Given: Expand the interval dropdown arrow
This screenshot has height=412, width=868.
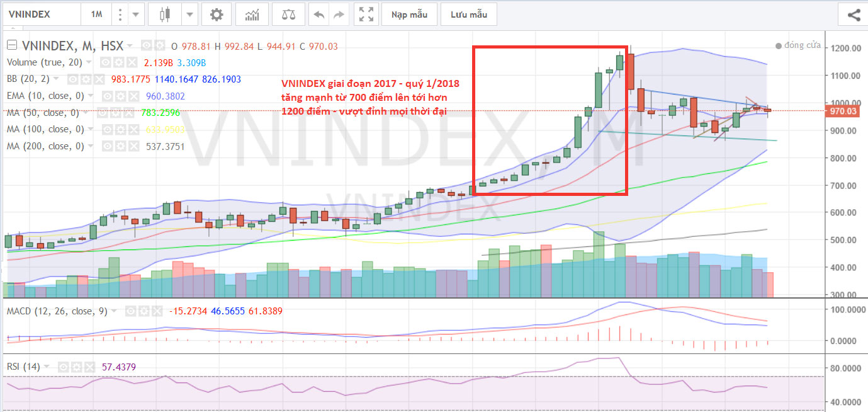Looking at the screenshot, I should (136, 14).
